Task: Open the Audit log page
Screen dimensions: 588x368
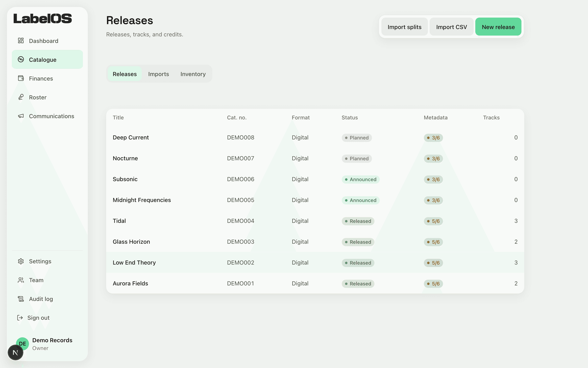Action: click(x=47, y=299)
